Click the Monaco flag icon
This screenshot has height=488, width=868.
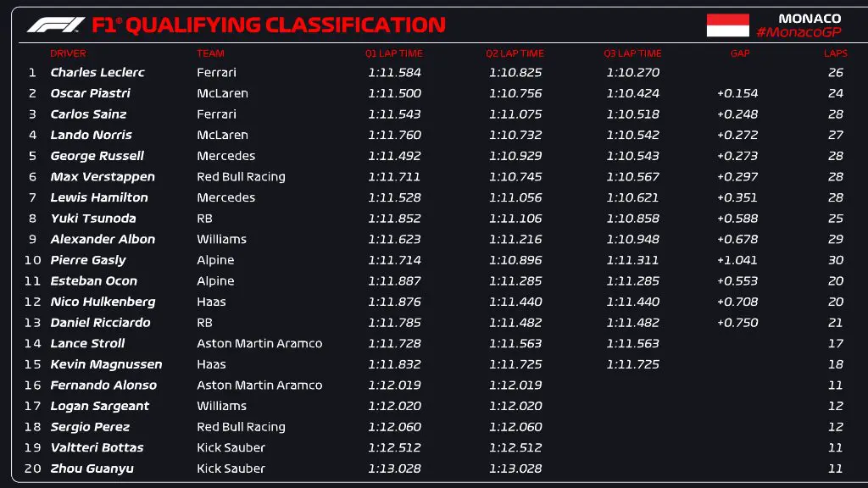point(728,25)
